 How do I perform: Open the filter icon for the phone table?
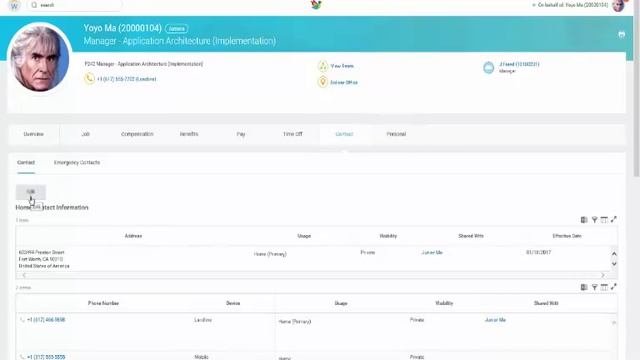595,287
